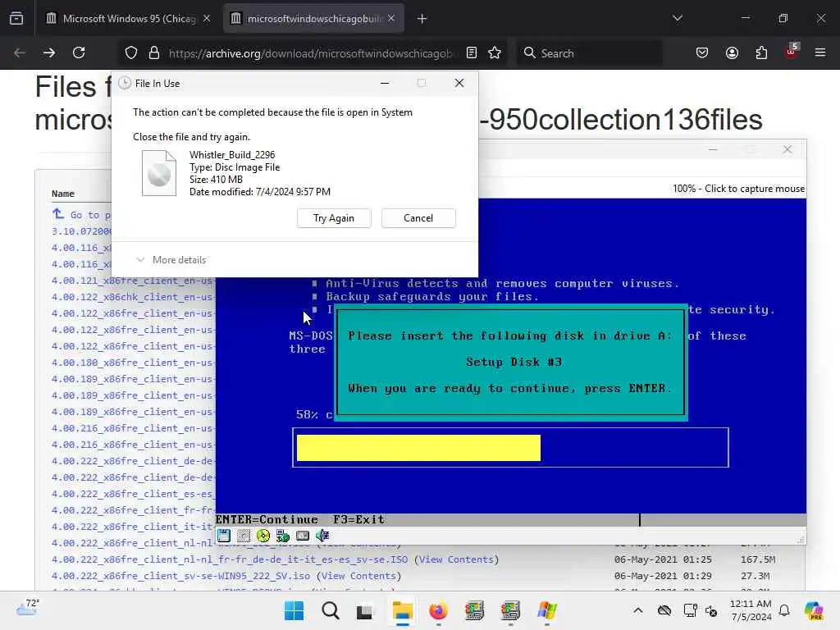Open the Firefox account icon
The image size is (840, 630).
[732, 52]
